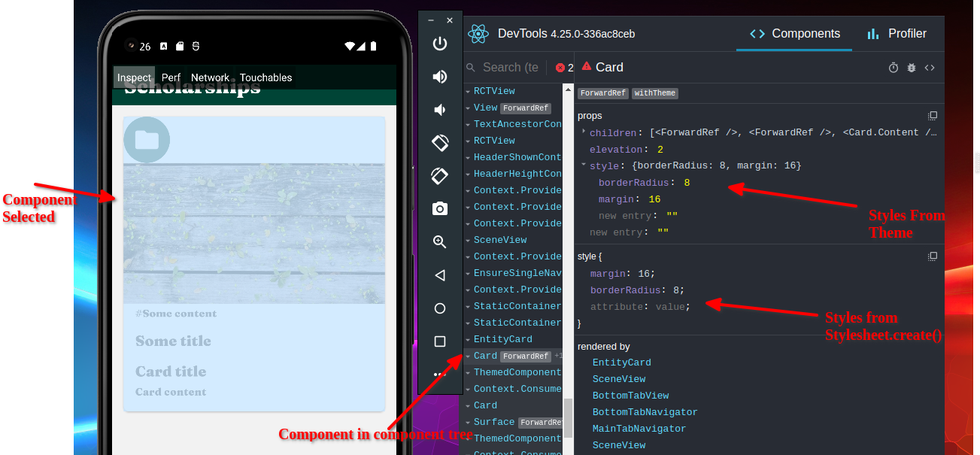The height and width of the screenshot is (455, 980).
Task: Click the red warning triangle beside Card
Action: [587, 66]
